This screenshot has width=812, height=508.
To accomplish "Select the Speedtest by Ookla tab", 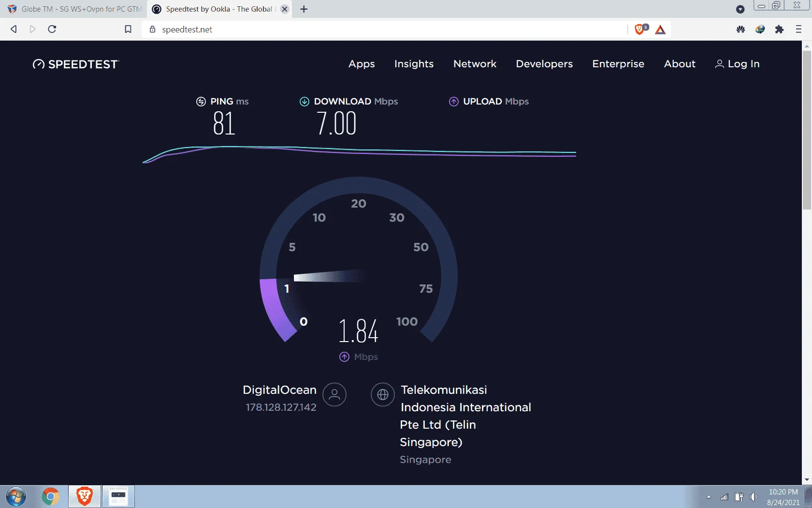I will point(218,9).
